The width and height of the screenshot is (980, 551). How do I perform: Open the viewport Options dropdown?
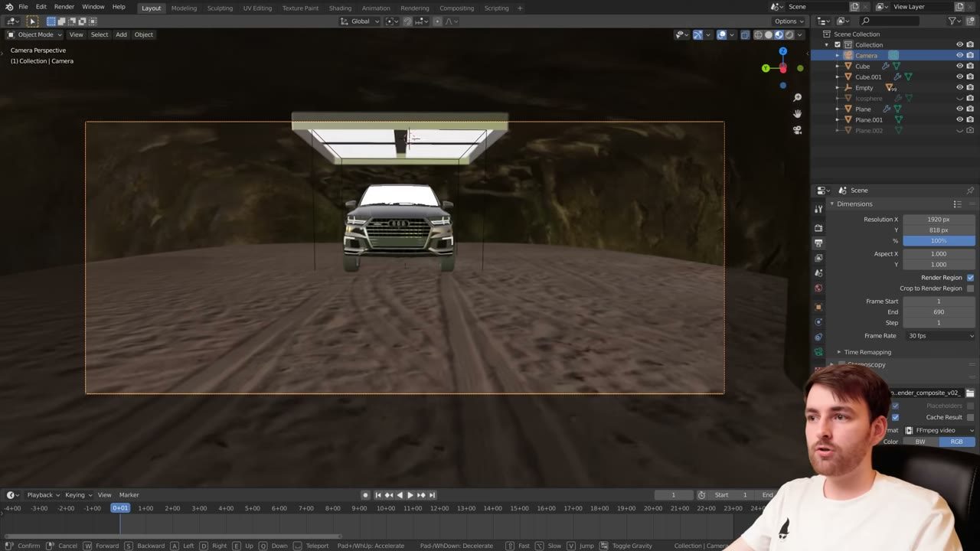tap(789, 21)
